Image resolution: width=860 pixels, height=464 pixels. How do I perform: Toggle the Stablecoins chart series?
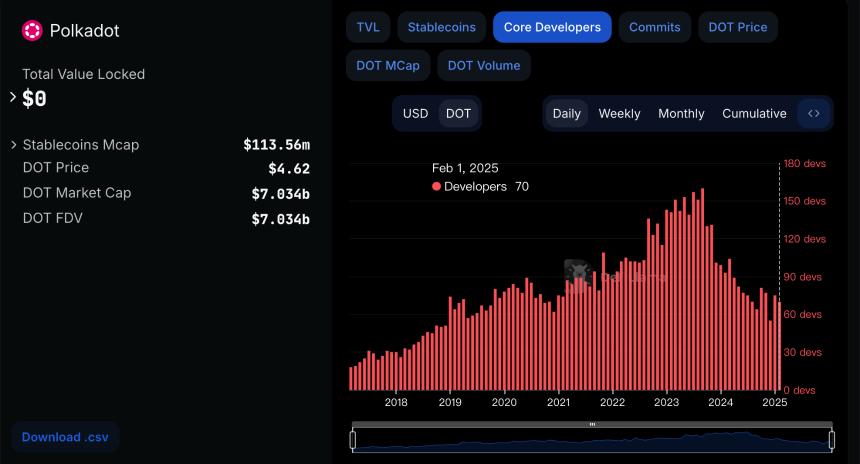click(x=442, y=27)
